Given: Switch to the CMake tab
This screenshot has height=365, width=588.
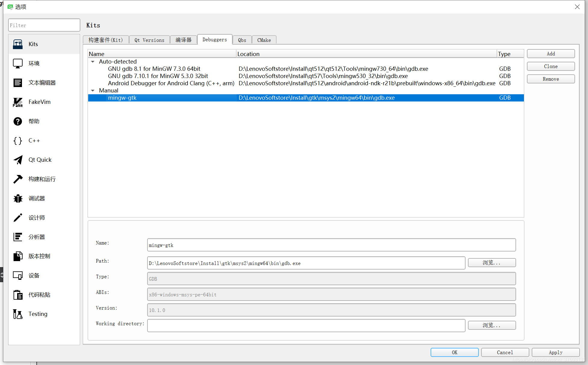Looking at the screenshot, I should tap(264, 40).
